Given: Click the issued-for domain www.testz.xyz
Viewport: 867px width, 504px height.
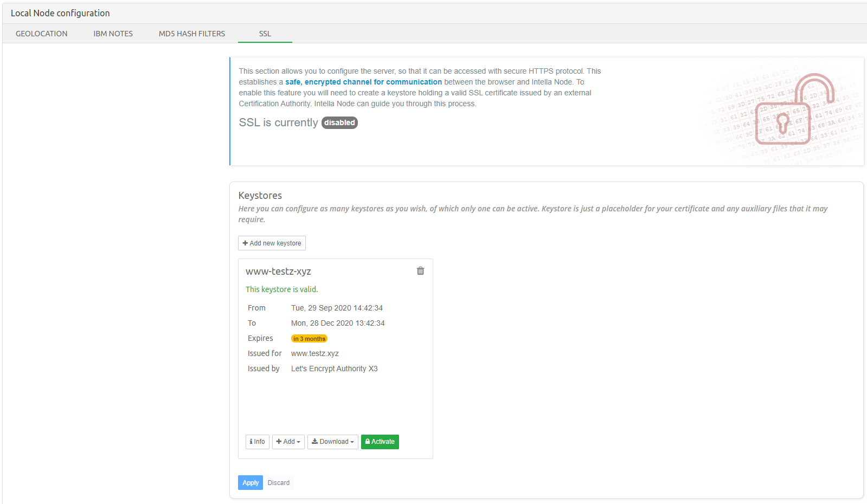Looking at the screenshot, I should 314,353.
